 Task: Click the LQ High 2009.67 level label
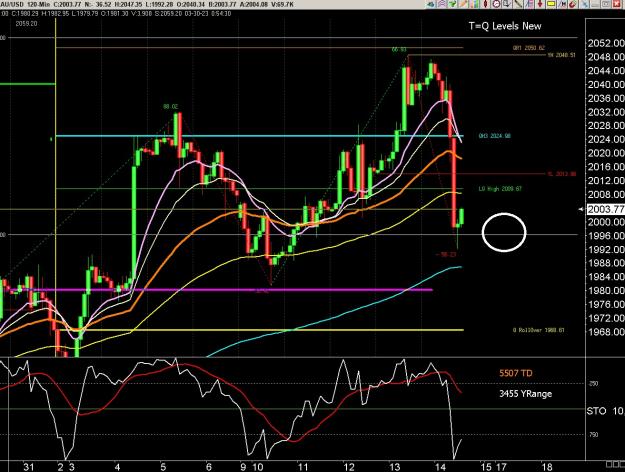[x=500, y=189]
